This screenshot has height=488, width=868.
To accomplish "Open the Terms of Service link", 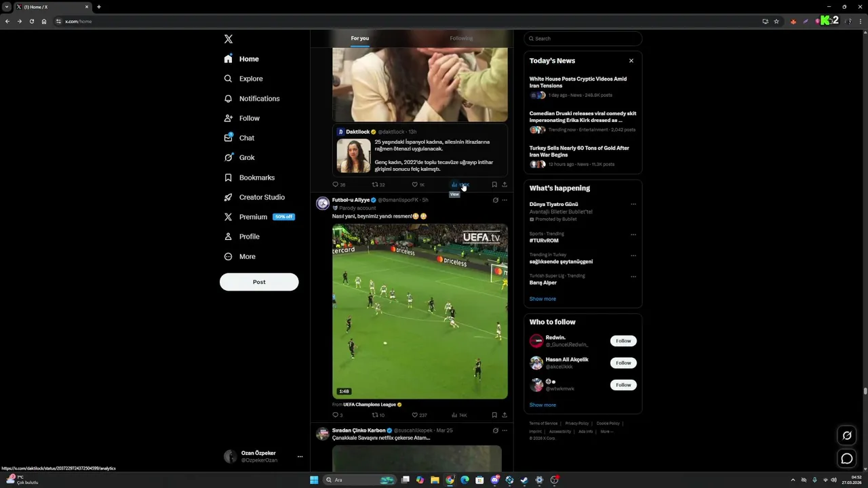I will click(x=543, y=424).
